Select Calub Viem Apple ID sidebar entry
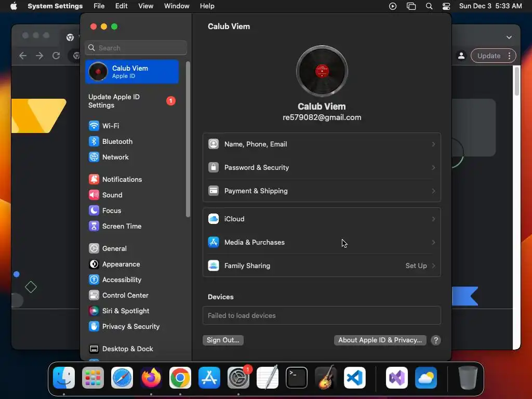Screen dimensions: 532x399 click(132, 72)
